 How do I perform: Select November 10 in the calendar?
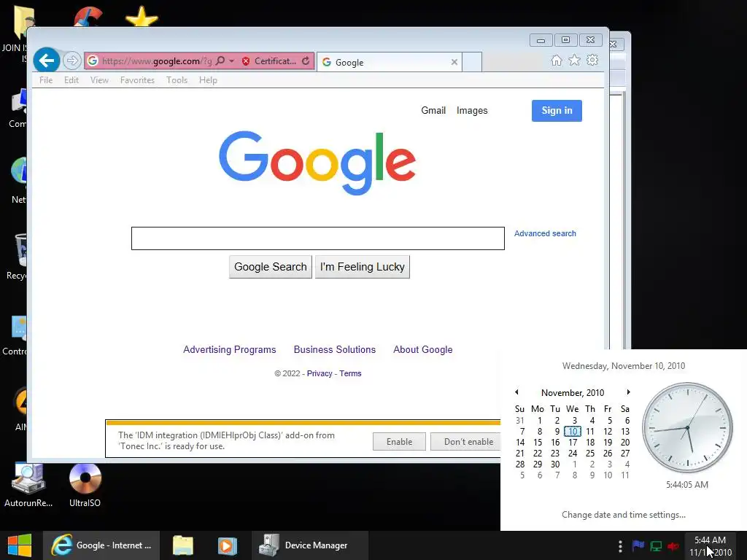click(573, 432)
